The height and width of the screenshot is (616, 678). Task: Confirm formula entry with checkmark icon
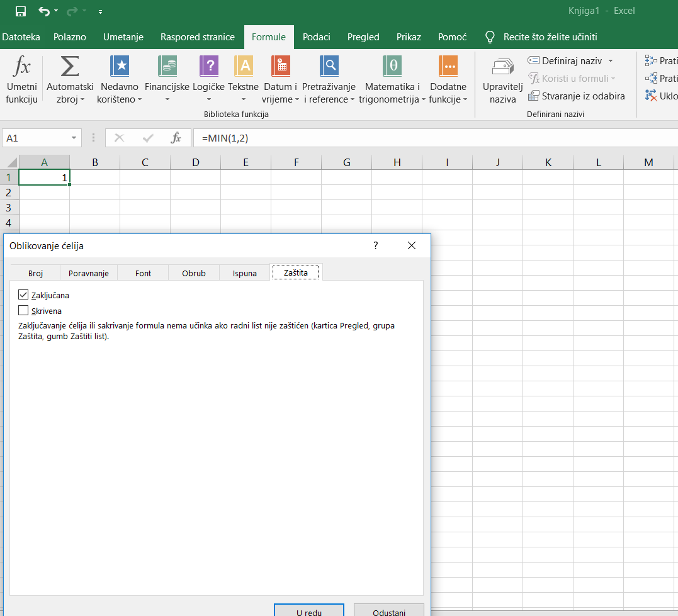point(148,138)
